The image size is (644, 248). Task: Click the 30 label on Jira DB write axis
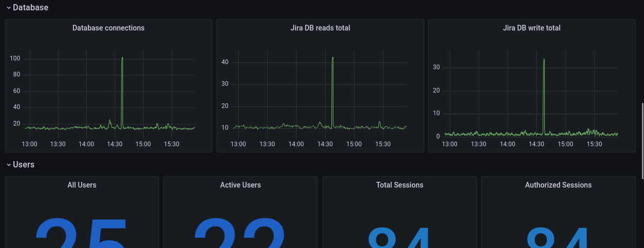[436, 67]
